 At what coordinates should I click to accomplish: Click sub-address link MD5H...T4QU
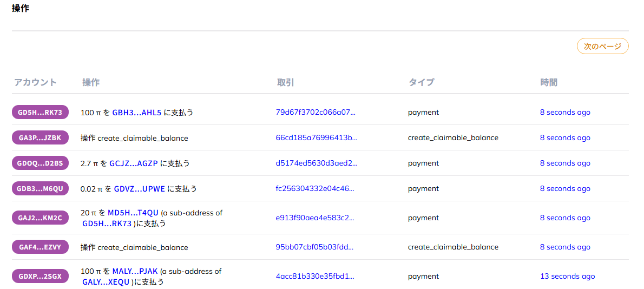coord(133,213)
